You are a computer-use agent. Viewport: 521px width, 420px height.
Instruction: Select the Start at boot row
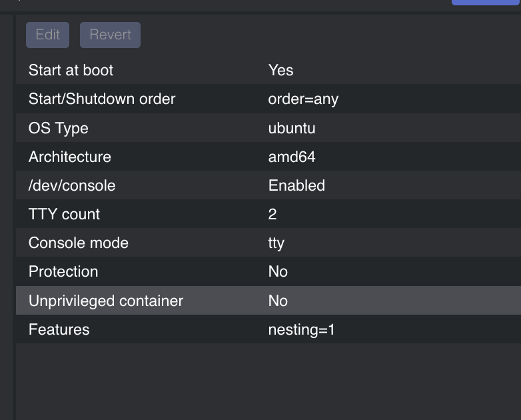[268, 70]
